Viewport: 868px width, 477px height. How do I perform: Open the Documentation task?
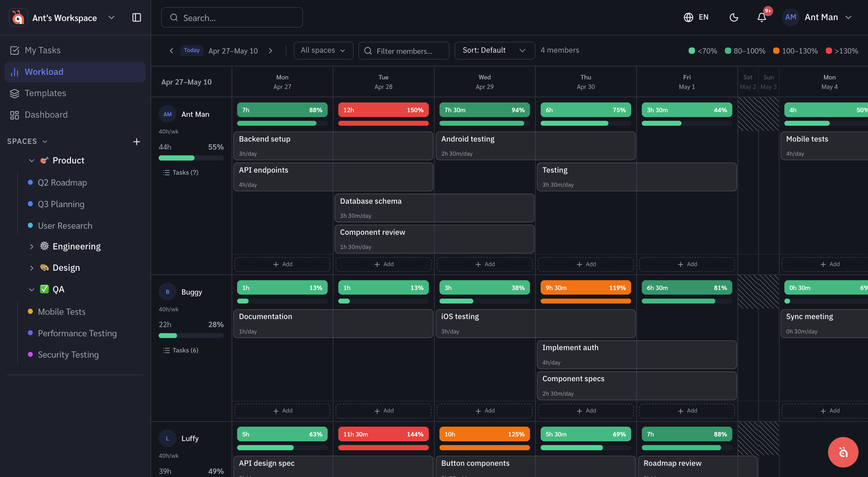pyautogui.click(x=333, y=323)
